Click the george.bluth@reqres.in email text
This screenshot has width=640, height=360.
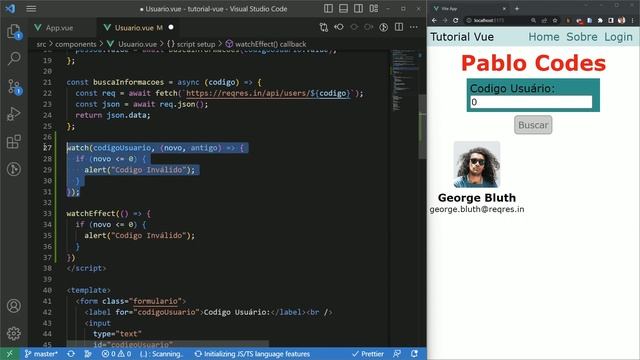pos(477,209)
